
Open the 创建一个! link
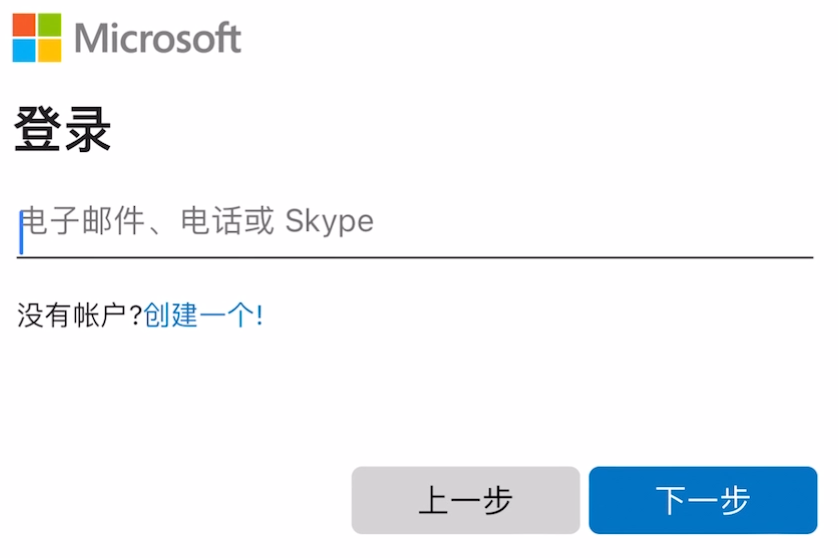(203, 316)
